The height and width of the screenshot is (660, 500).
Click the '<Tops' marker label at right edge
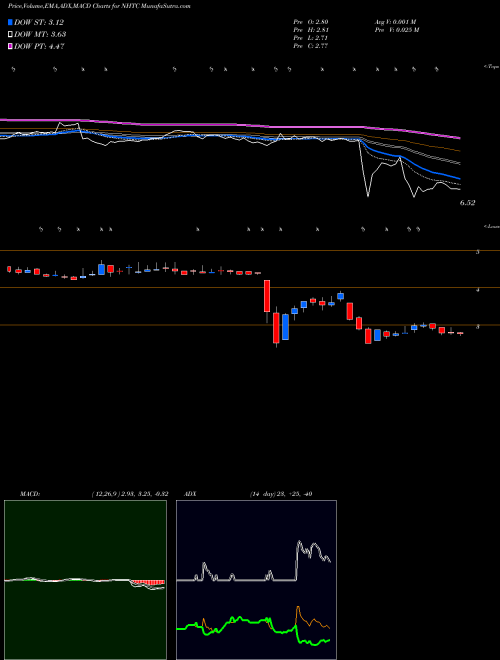[x=491, y=67]
